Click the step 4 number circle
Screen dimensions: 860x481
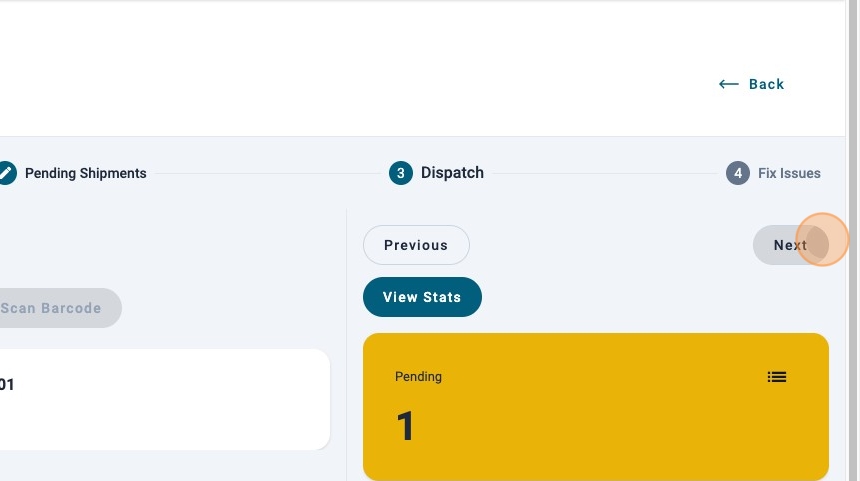737,173
